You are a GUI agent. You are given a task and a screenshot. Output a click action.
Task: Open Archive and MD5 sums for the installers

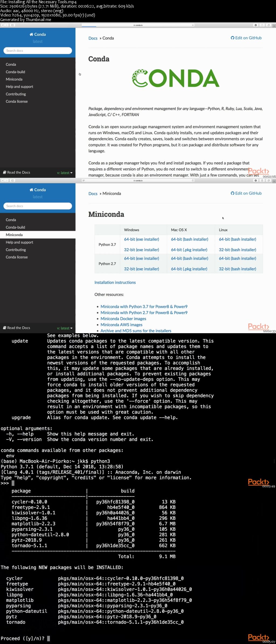(x=136, y=331)
